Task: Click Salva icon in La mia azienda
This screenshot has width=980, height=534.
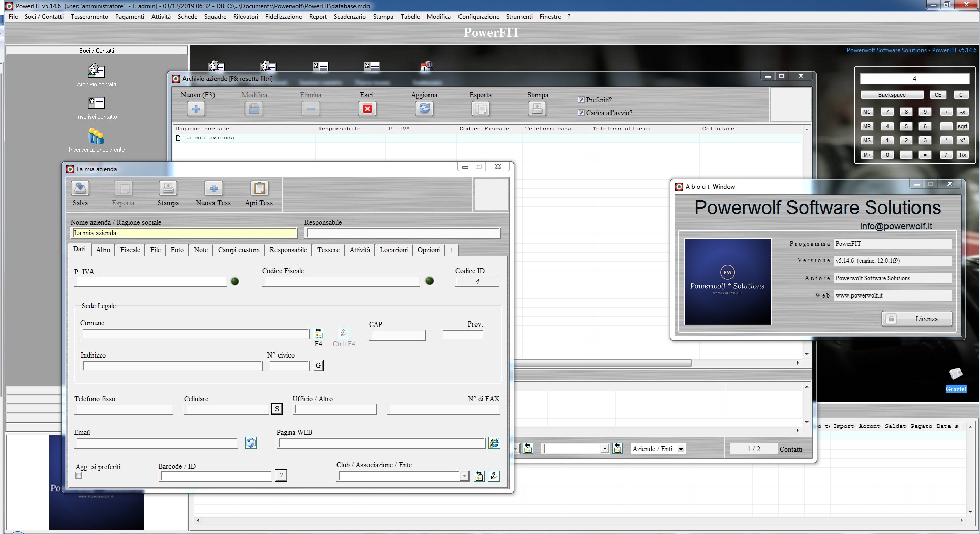Action: tap(80, 189)
